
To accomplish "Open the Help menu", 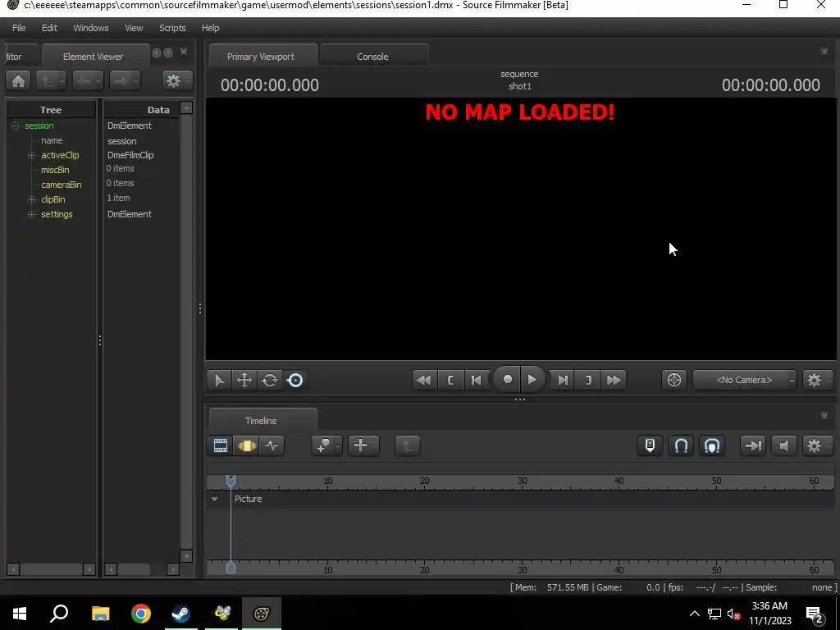I will click(x=211, y=28).
